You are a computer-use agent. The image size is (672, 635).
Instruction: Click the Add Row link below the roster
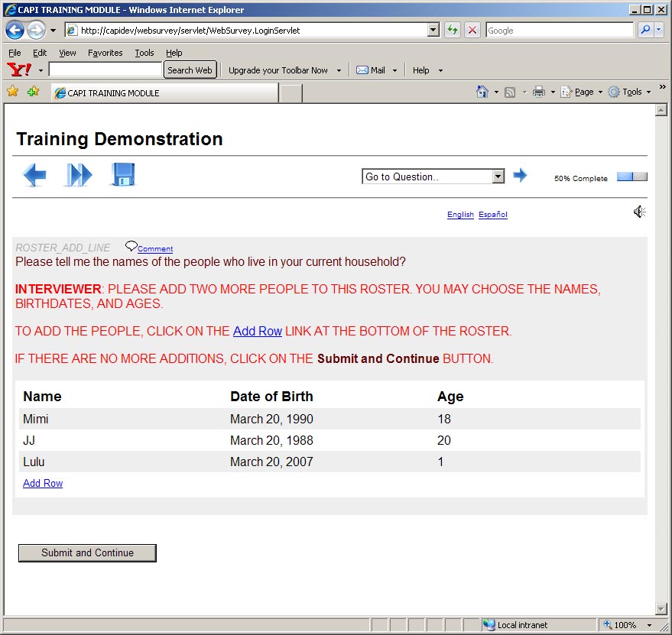pyautogui.click(x=43, y=484)
